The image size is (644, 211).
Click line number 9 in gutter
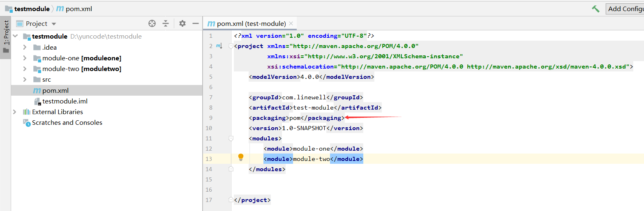click(211, 118)
